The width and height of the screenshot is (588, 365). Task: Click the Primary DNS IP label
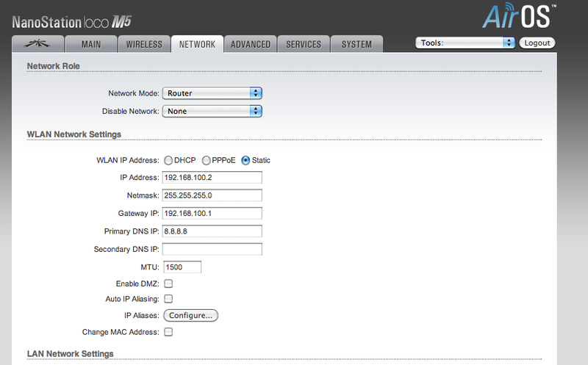tap(132, 231)
